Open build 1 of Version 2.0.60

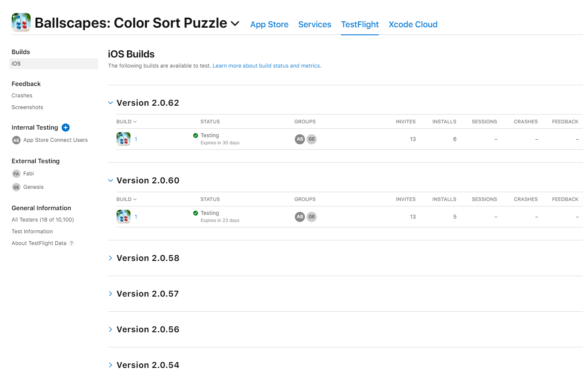click(135, 216)
